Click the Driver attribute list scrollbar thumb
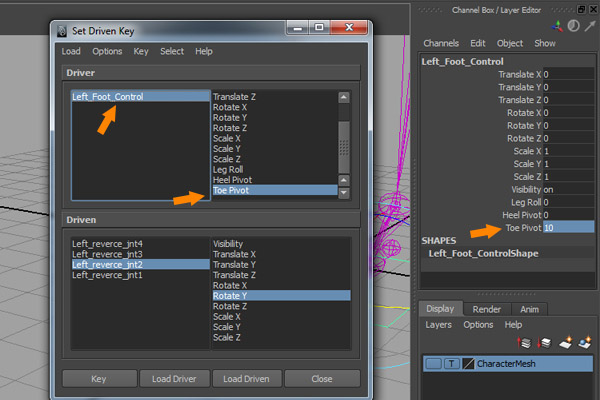This screenshot has width=600, height=400. click(344, 147)
